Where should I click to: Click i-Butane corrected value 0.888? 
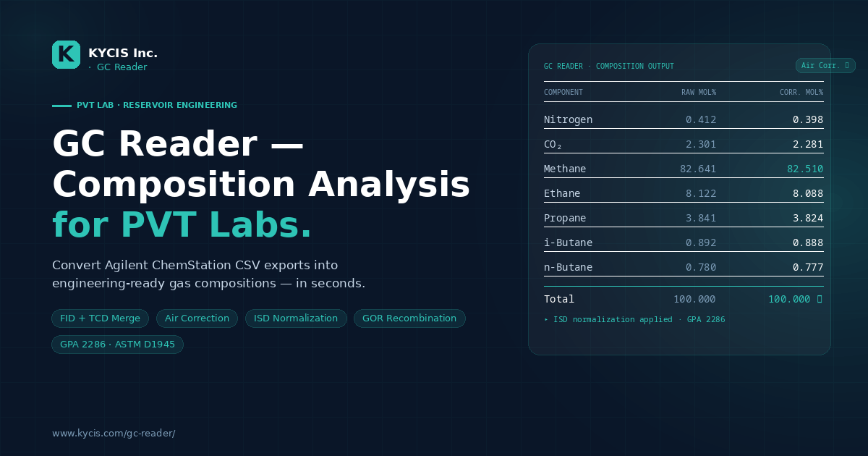pos(808,242)
